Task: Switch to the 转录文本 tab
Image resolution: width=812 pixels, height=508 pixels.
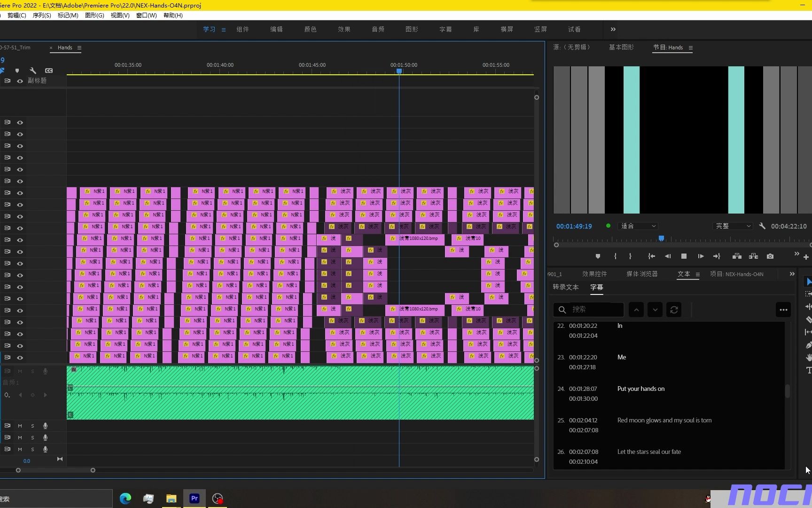Action: point(565,287)
